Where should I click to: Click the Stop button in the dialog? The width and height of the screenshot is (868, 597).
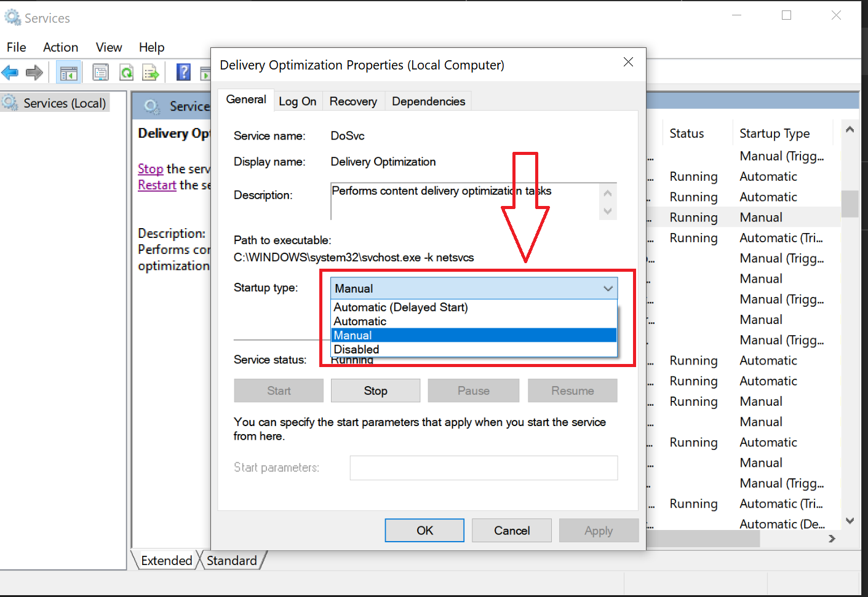point(375,391)
